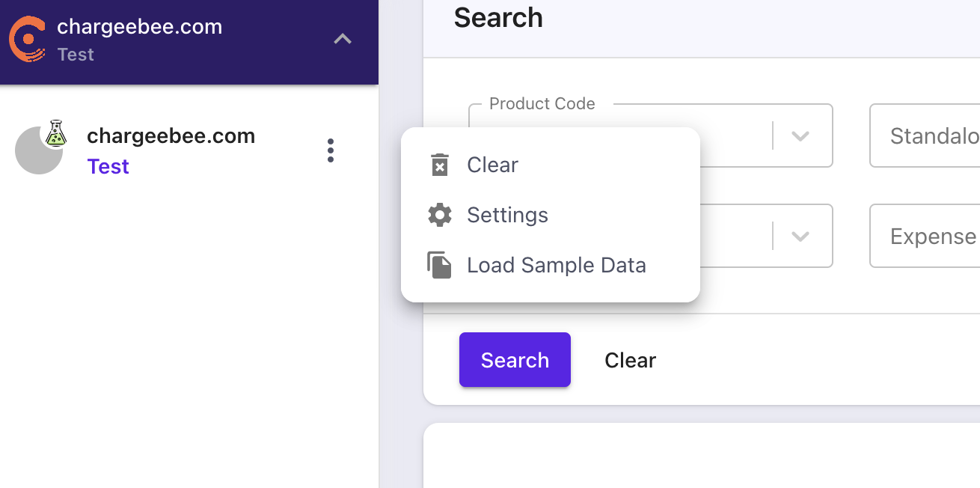Open the three-dot options menu
Viewport: 980px width, 488px height.
pos(331,150)
